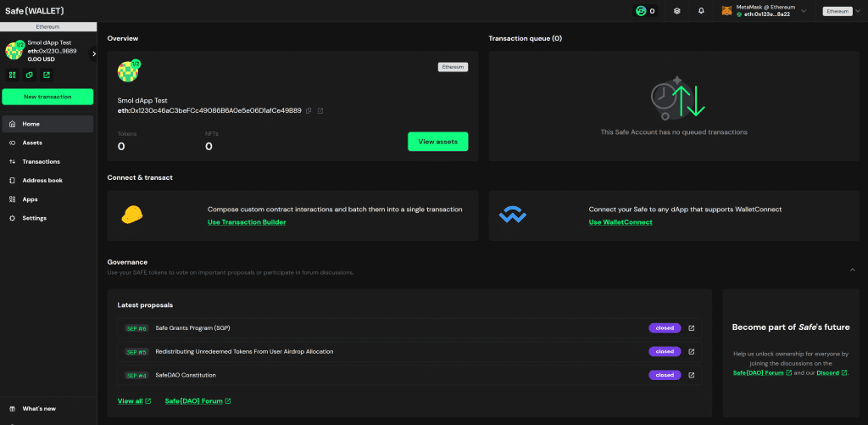Open Transactions in sidebar
868x425 pixels.
click(47, 162)
